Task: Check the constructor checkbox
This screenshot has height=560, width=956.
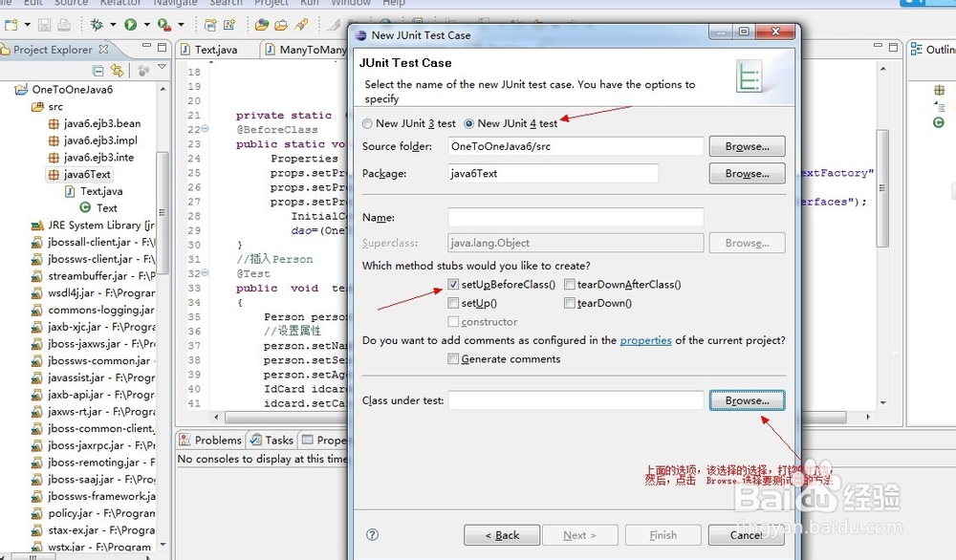Action: tap(453, 321)
